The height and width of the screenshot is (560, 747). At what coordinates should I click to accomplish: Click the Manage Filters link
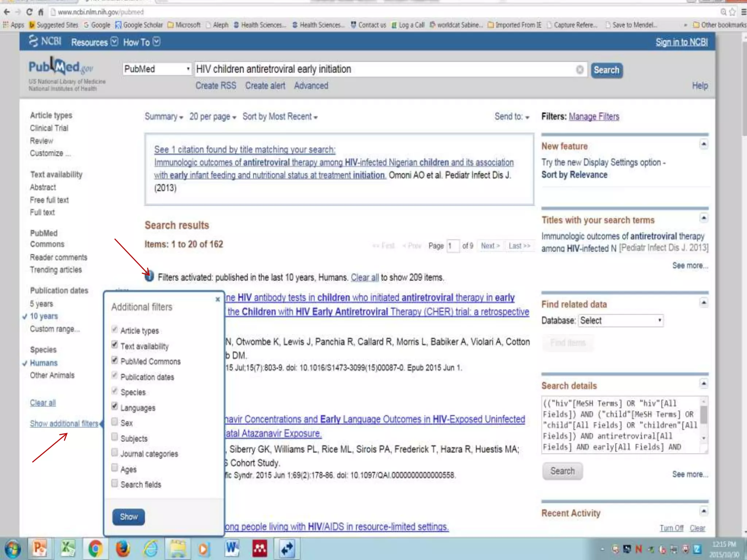(594, 117)
